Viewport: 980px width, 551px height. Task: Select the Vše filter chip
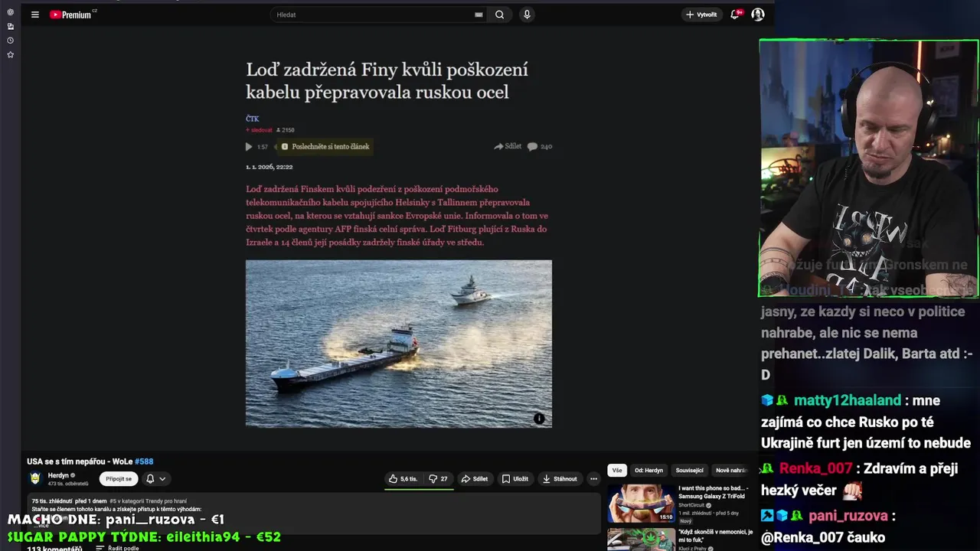tap(617, 471)
